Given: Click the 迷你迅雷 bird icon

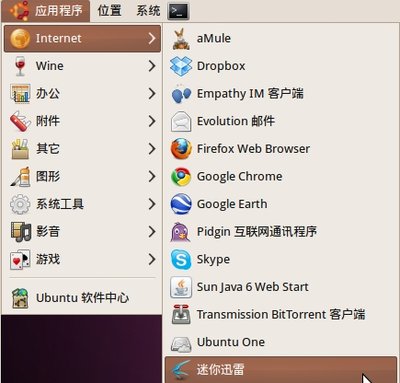Looking at the screenshot, I should point(180,370).
